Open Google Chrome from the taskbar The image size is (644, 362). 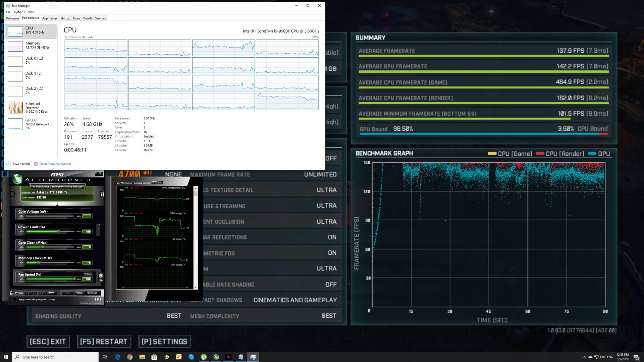pyautogui.click(x=130, y=357)
